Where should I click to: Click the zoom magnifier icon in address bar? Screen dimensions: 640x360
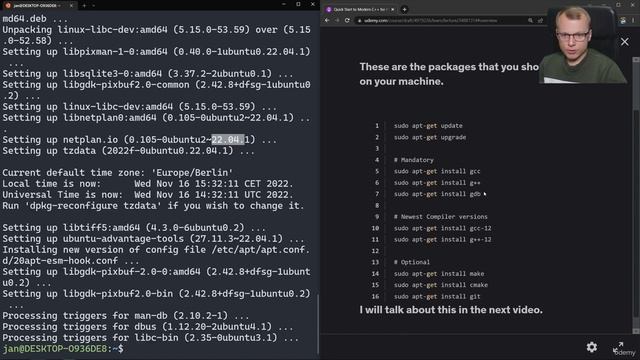(x=530, y=20)
